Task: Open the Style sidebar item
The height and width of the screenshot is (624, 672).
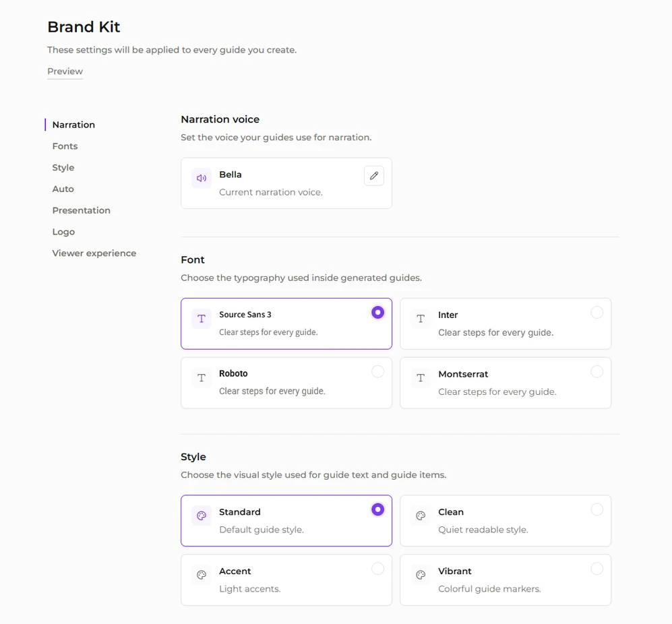Action: click(63, 168)
